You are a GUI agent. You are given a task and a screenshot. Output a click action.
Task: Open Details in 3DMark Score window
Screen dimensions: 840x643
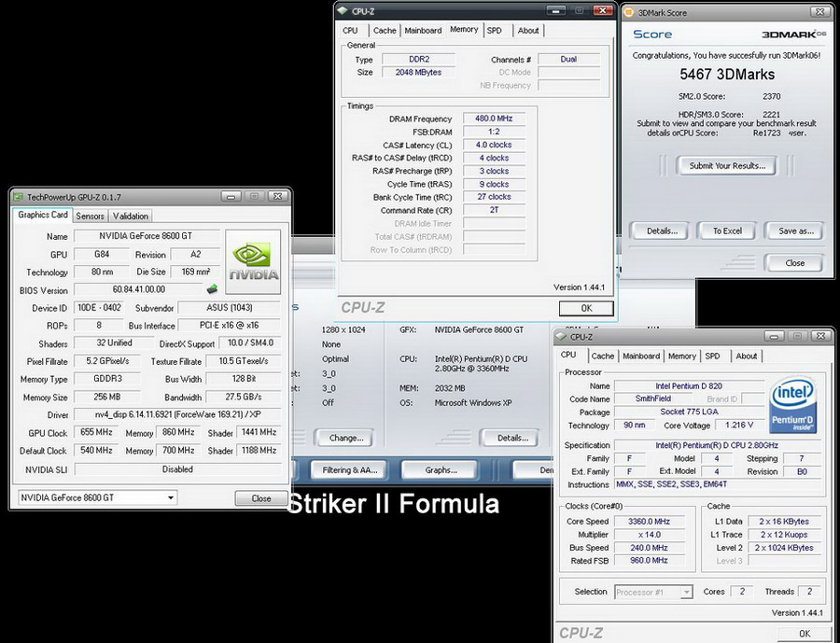pos(662,231)
